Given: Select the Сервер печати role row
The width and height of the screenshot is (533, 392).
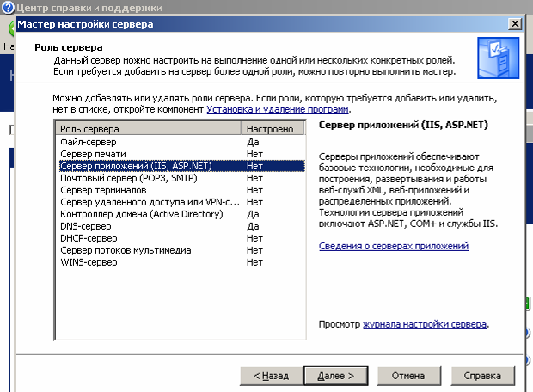Looking at the screenshot, I should point(182,154).
